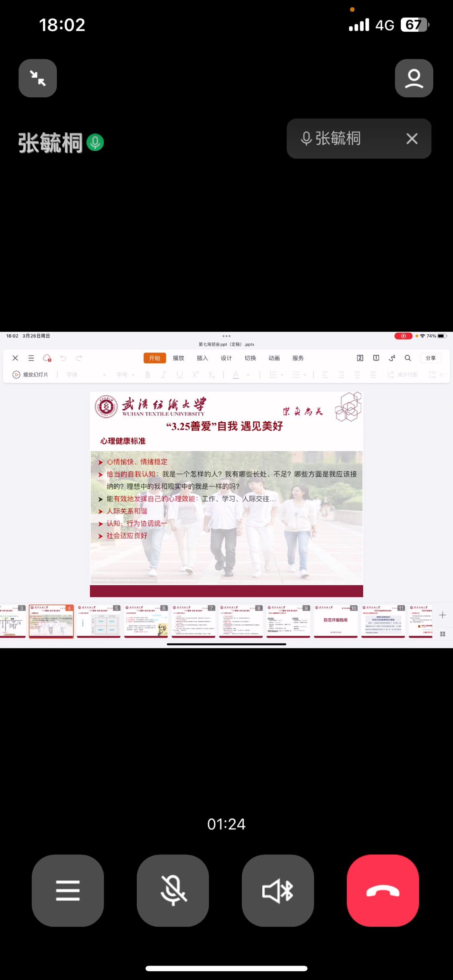Open reading mode book icon

tap(376, 358)
